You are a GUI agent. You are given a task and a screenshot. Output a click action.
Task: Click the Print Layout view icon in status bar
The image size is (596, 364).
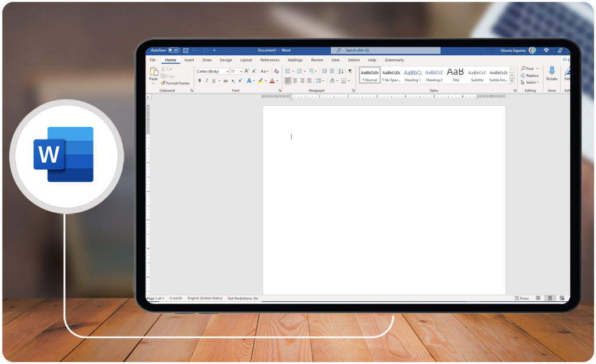pos(550,298)
